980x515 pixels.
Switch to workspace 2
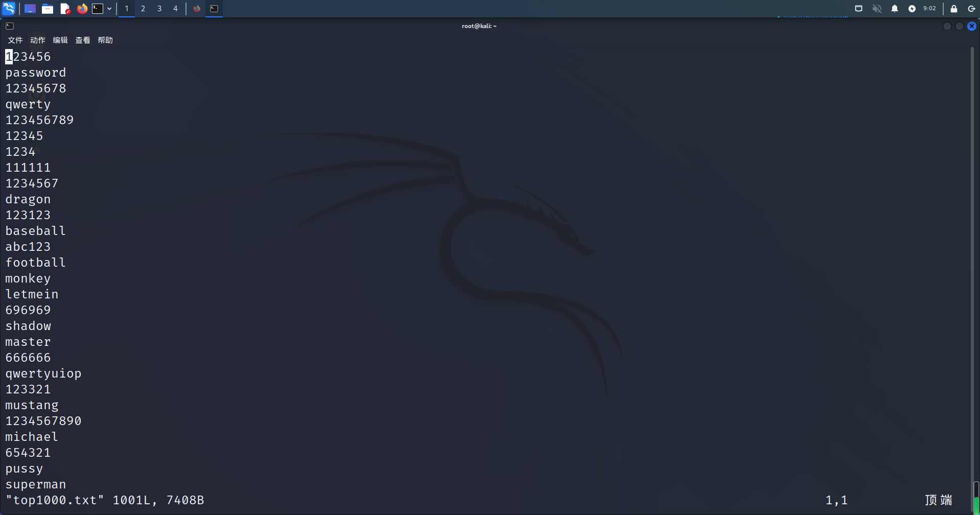[x=143, y=9]
